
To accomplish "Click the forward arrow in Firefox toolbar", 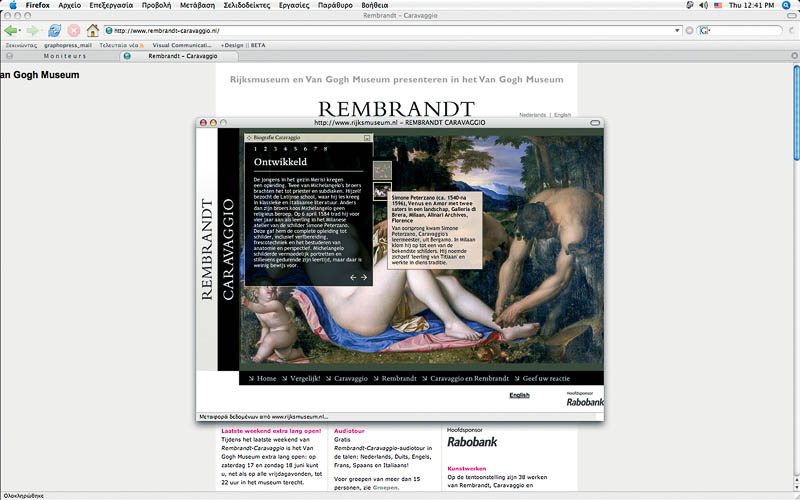I will [32, 31].
